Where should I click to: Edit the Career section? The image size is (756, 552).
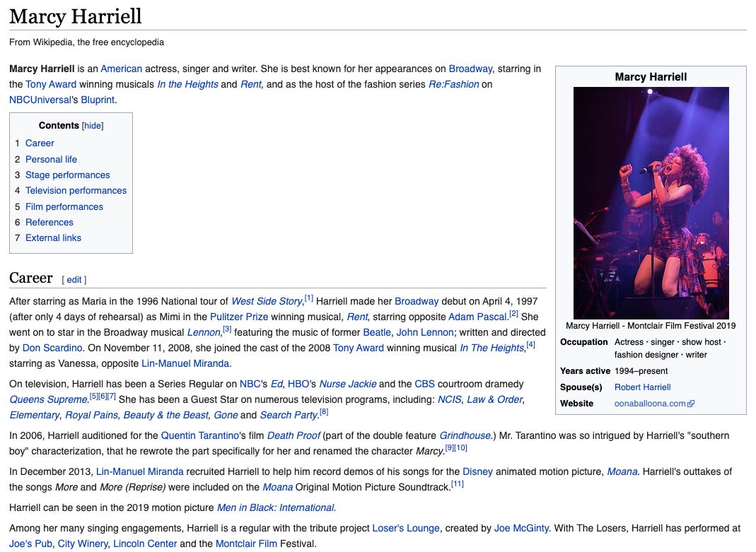[x=74, y=280]
